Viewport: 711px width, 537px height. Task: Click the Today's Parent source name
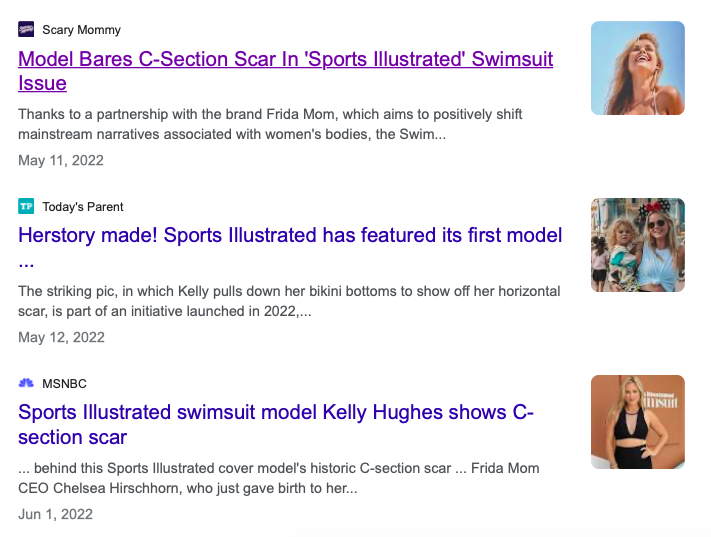pyautogui.click(x=83, y=207)
